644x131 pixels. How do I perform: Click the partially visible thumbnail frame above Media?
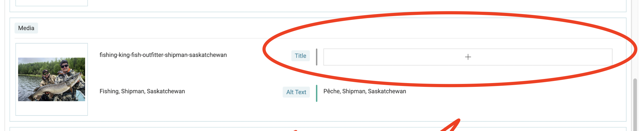[52, 3]
